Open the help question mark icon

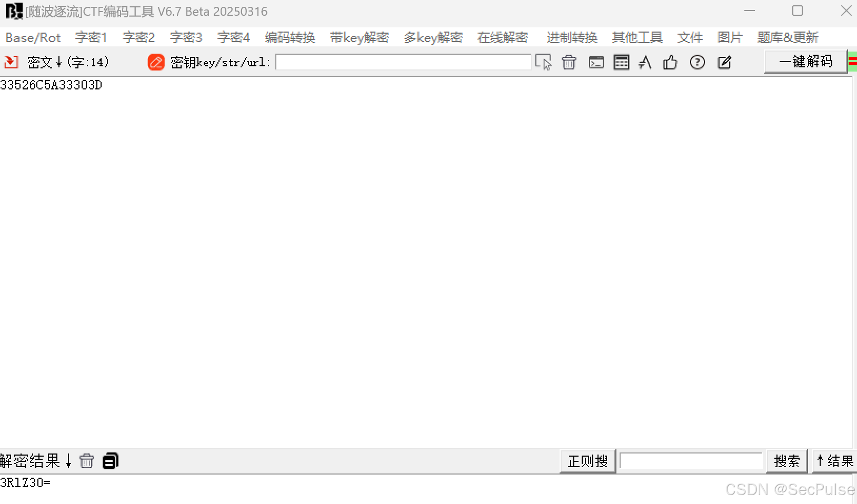(697, 62)
